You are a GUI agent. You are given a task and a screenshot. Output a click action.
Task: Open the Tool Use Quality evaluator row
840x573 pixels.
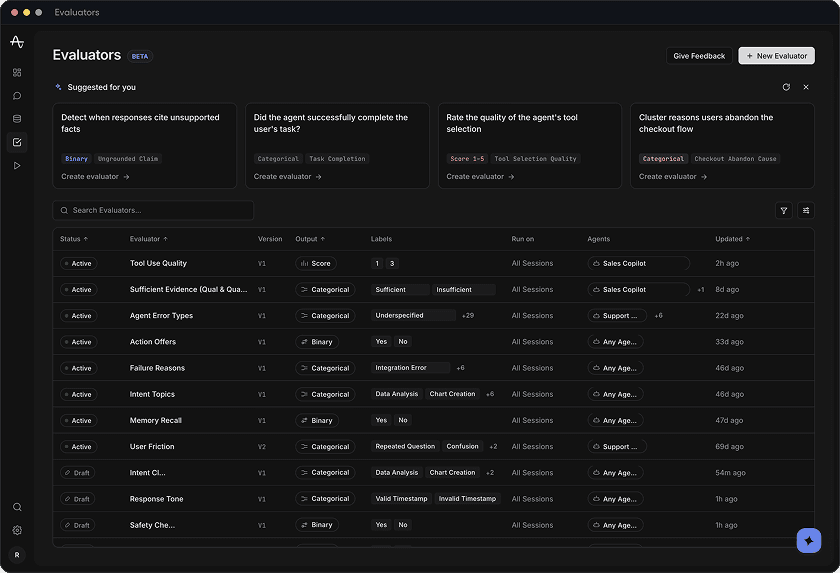point(433,263)
